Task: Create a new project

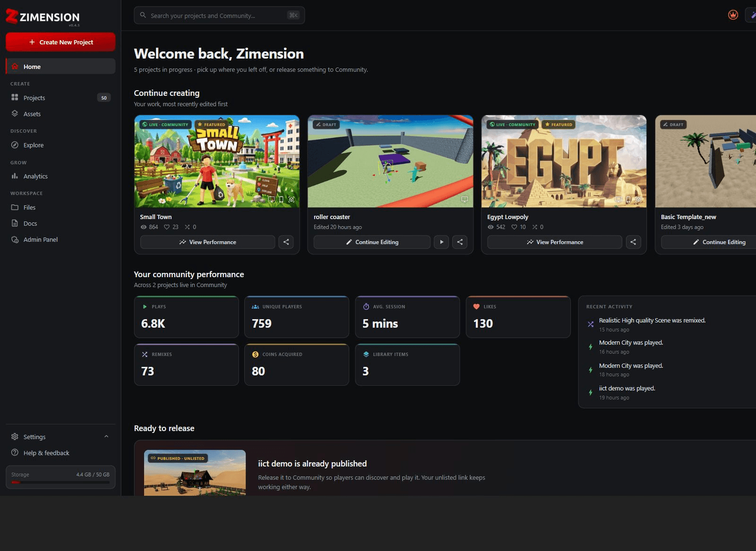Action: click(x=60, y=42)
